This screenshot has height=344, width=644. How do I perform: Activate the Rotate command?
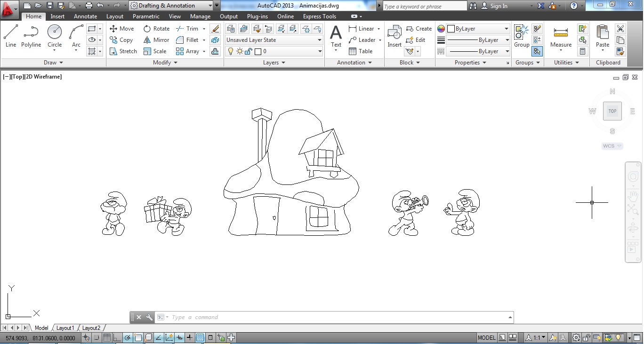(x=156, y=29)
